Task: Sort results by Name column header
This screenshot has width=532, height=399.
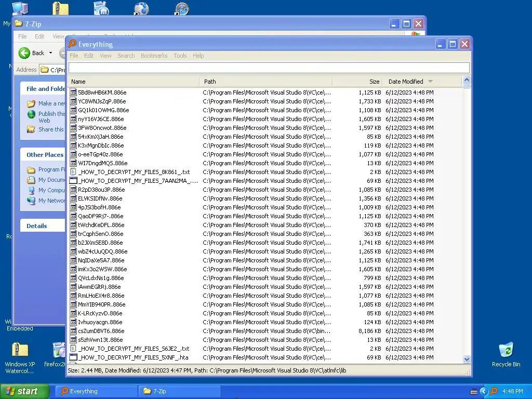Action: 134,82
